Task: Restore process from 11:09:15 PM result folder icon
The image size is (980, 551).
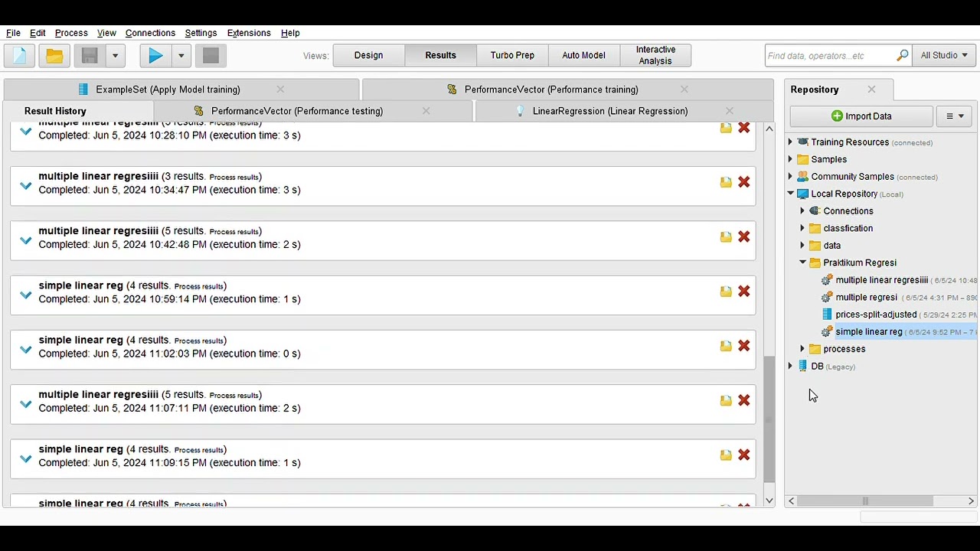Action: pyautogui.click(x=725, y=455)
